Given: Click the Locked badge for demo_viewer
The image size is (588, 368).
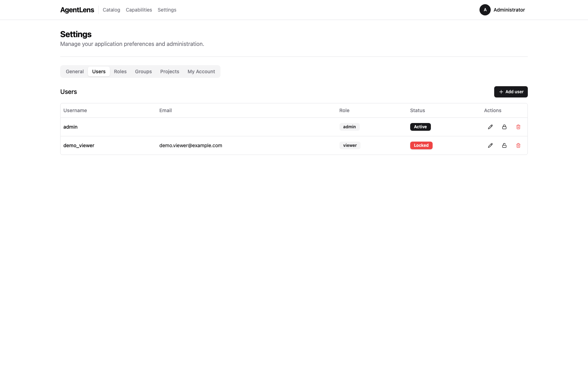Looking at the screenshot, I should pos(421,145).
